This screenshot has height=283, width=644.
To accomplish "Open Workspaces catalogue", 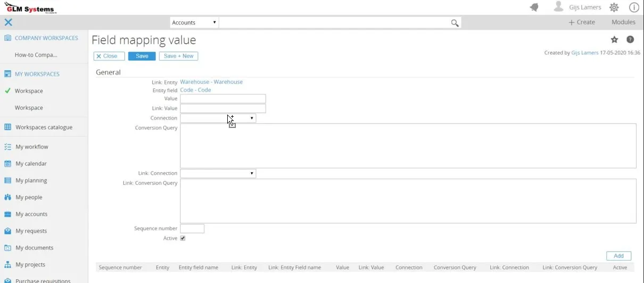I will tap(44, 127).
